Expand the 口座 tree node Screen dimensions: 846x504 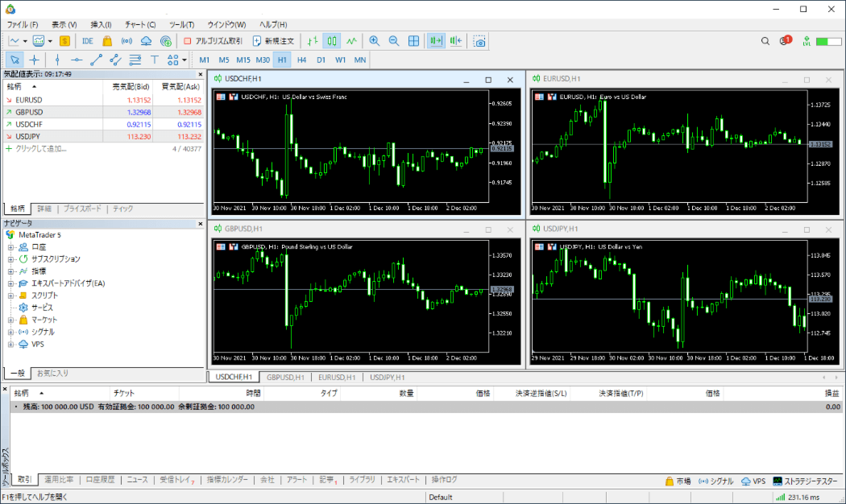pos(11,247)
